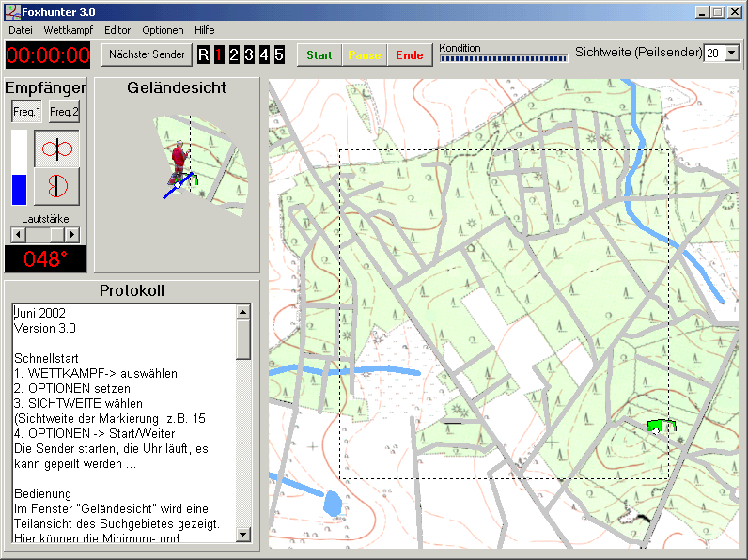This screenshot has height=560, width=748.
Task: Click the Lautstärke slider right arrow
Action: (x=72, y=234)
